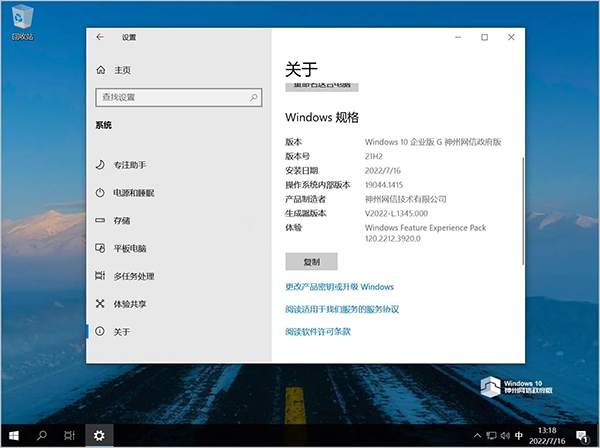Click the network tray icon
Screen dimensions: 600x448
click(x=491, y=435)
